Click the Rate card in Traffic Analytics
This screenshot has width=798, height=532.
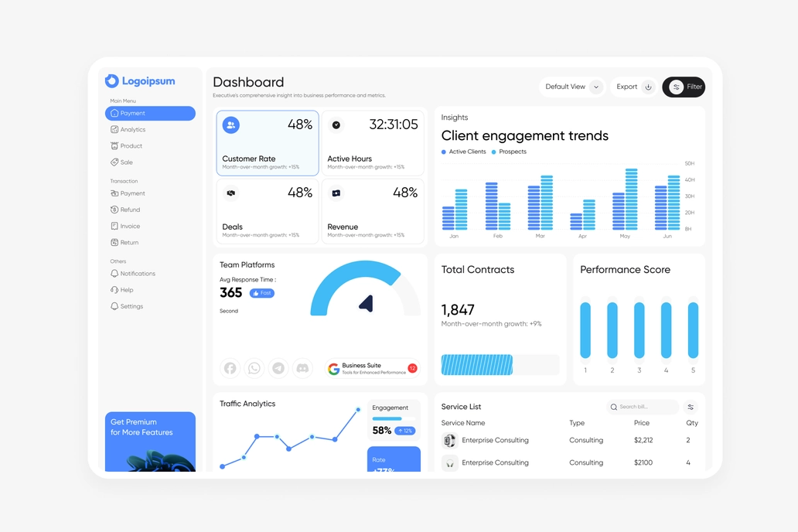pyautogui.click(x=394, y=459)
